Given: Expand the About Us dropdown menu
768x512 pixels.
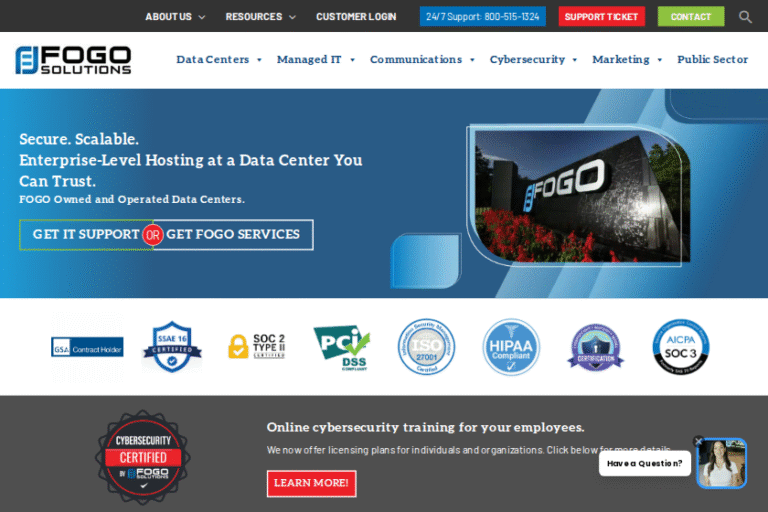Looking at the screenshot, I should click(175, 17).
